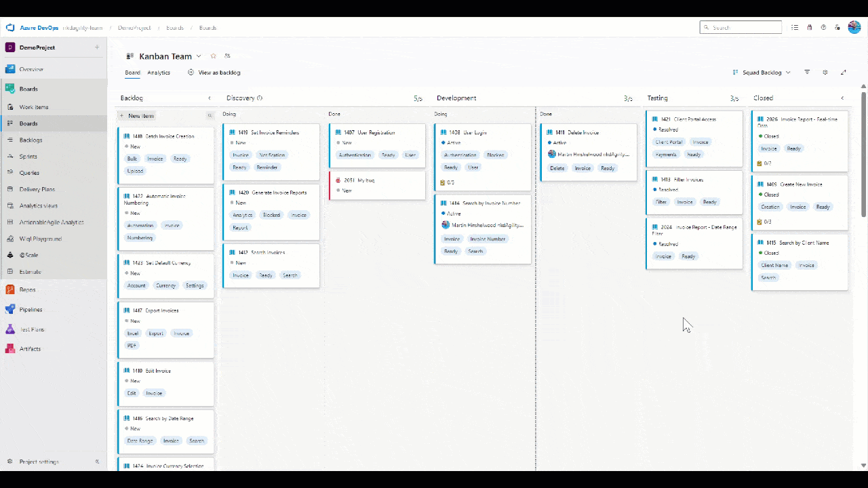
Task: Click View as backlog link
Action: [214, 73]
